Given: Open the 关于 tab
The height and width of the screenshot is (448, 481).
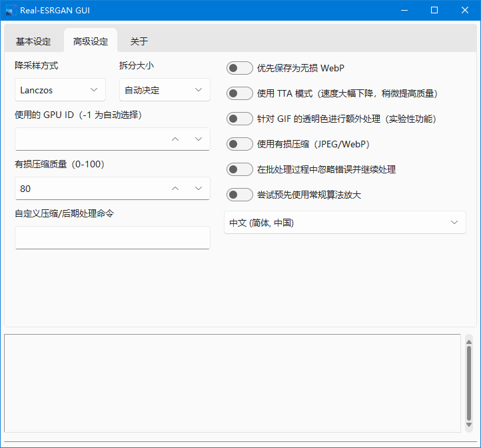Looking at the screenshot, I should tap(139, 41).
